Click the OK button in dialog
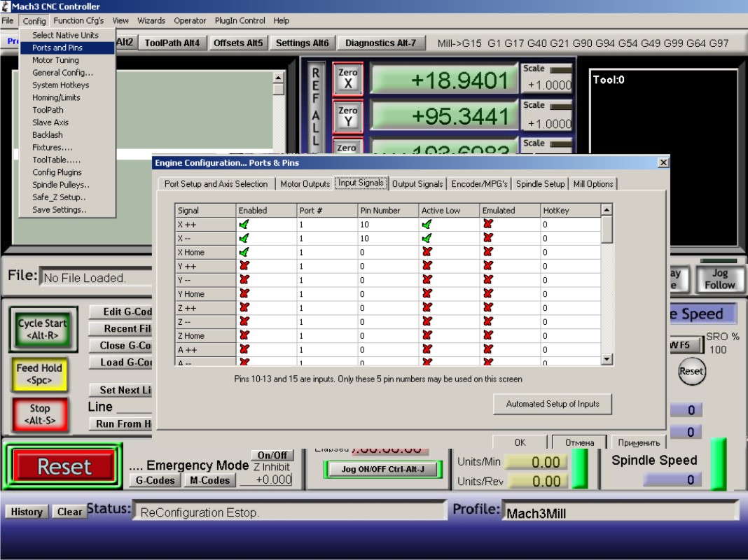The image size is (748, 560). click(520, 442)
